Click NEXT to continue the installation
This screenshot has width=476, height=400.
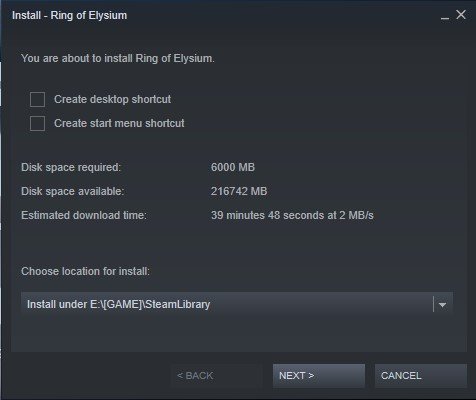[x=319, y=376]
